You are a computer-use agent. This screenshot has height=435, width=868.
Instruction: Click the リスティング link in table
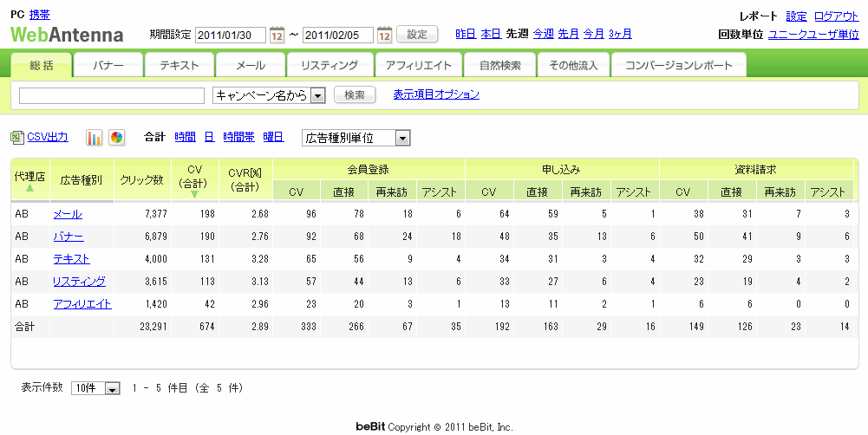click(x=79, y=281)
